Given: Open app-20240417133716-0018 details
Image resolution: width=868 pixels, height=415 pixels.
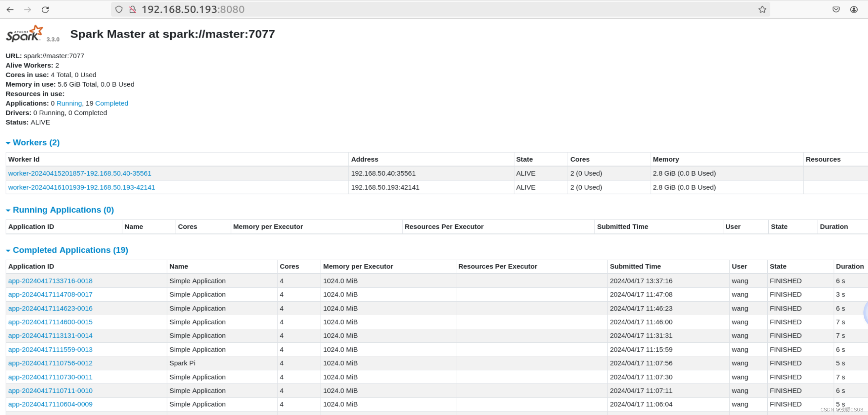Looking at the screenshot, I should (x=50, y=281).
